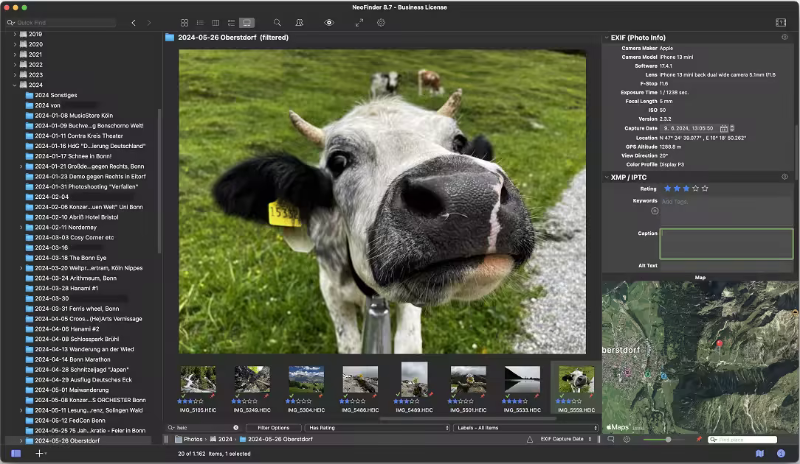Add a keyword with the plus icon
800x464 pixels.
[655, 211]
